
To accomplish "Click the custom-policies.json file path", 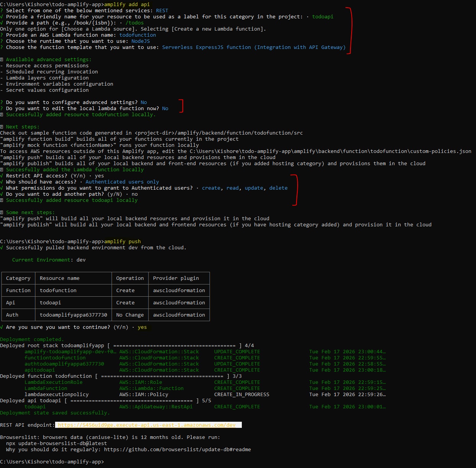I will (x=330, y=151).
